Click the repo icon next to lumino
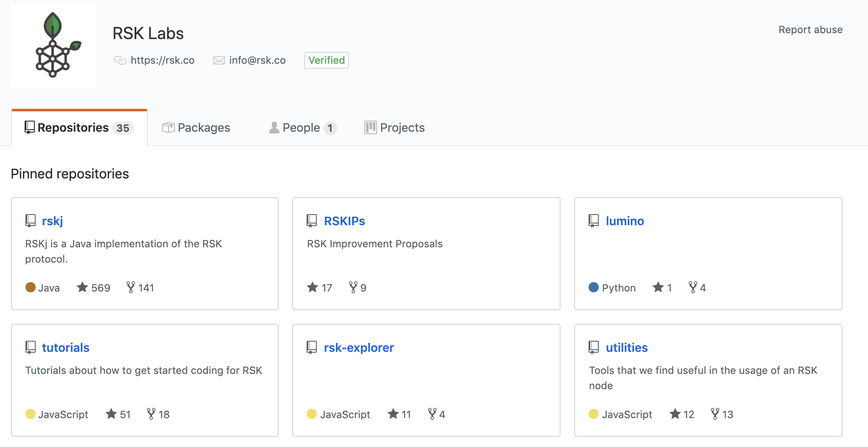Image resolution: width=868 pixels, height=447 pixels. [594, 221]
